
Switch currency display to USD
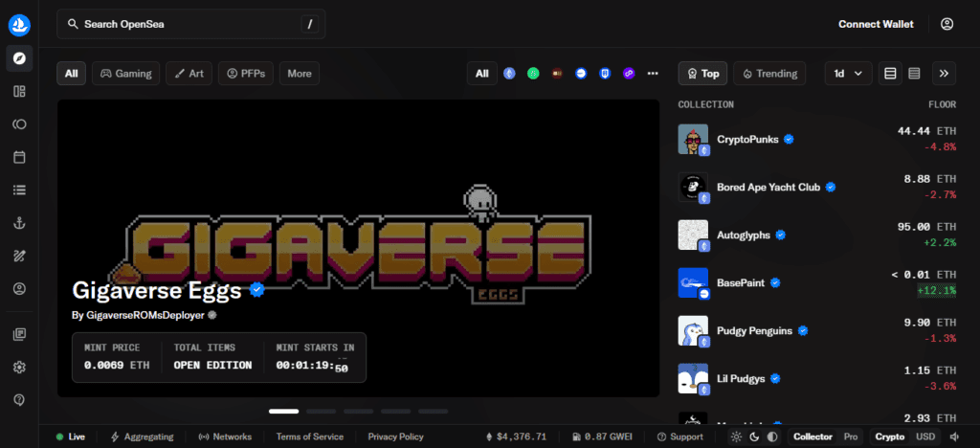click(x=925, y=437)
